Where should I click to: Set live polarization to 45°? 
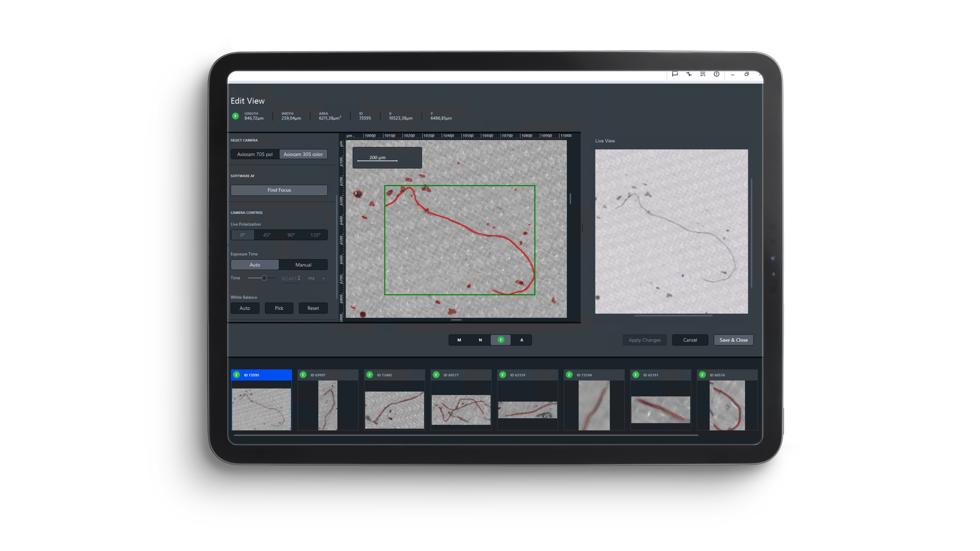(267, 235)
